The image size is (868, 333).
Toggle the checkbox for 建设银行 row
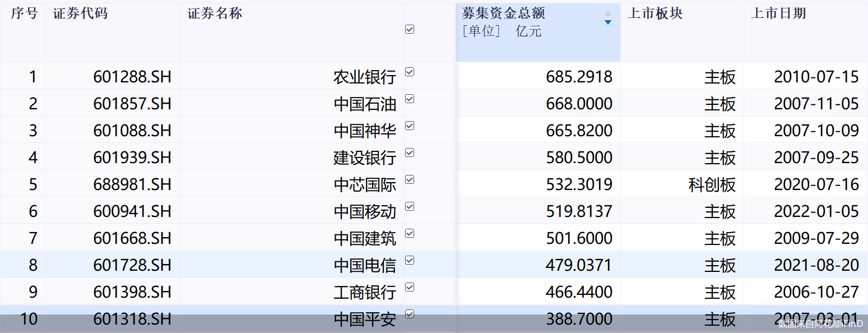tap(410, 152)
